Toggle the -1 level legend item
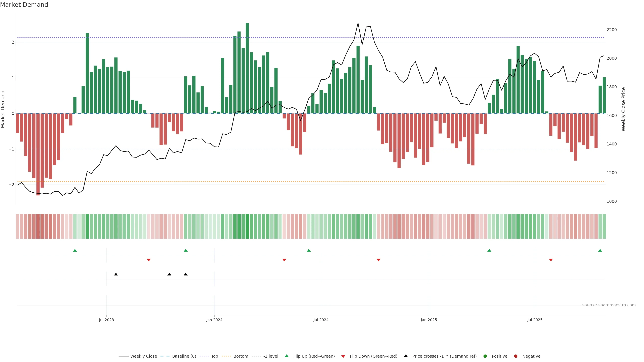The width and height of the screenshot is (644, 362). (x=271, y=356)
